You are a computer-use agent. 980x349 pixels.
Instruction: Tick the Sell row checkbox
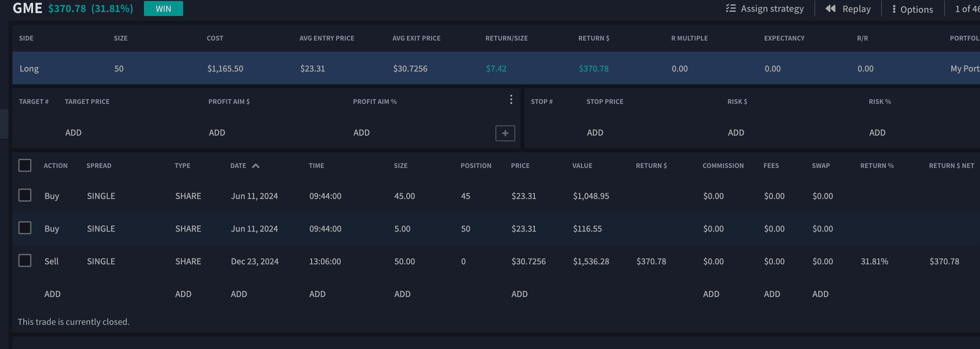pyautogui.click(x=25, y=261)
